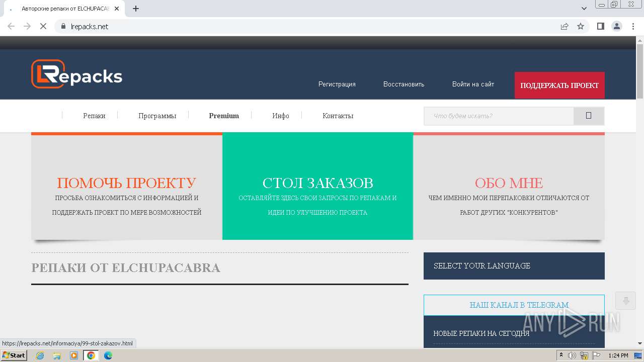Go back in browser history
Image resolution: width=644 pixels, height=362 pixels.
11,26
